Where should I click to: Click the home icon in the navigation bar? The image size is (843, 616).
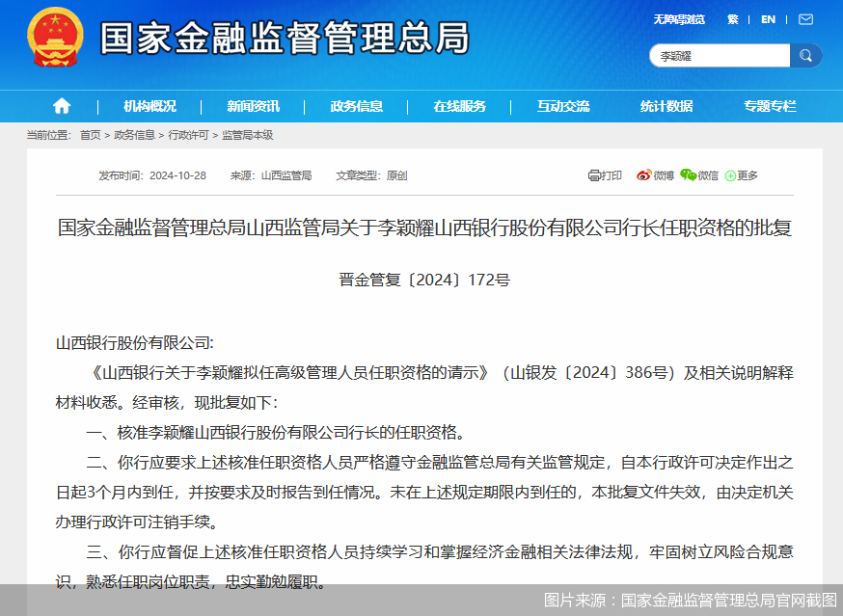61,106
